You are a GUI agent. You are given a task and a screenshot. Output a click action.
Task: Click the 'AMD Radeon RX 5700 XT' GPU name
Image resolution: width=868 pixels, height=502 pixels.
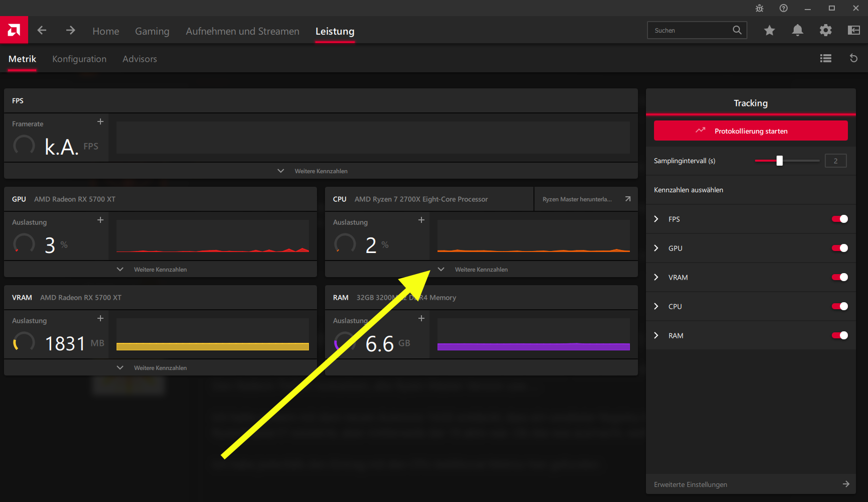click(x=75, y=199)
